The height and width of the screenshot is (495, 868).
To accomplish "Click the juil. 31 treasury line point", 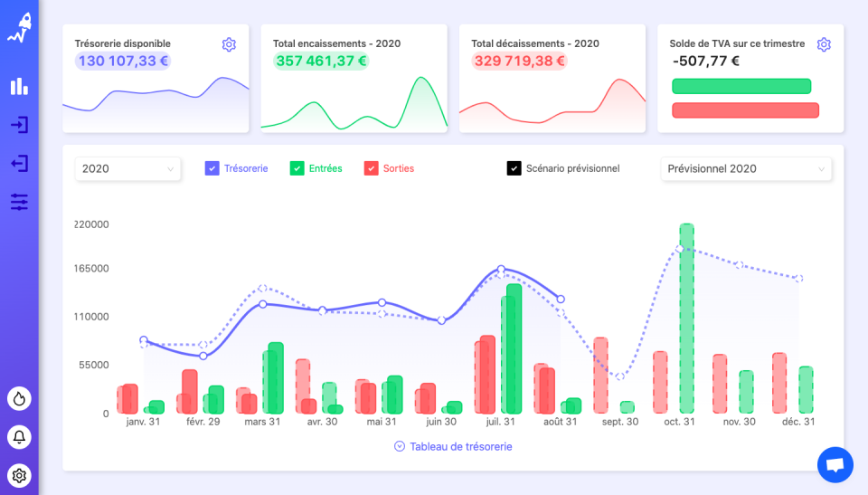I will (x=501, y=270).
